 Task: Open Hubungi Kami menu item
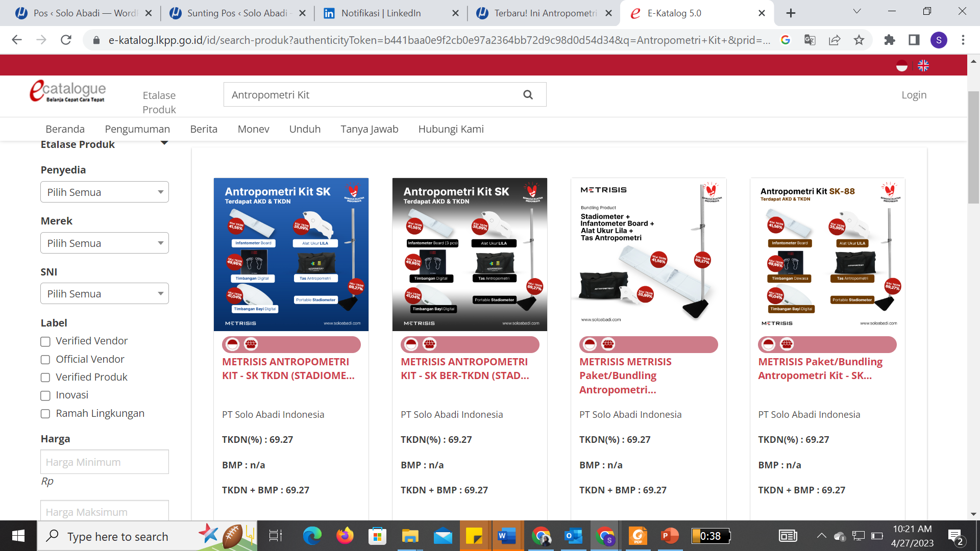[451, 129]
